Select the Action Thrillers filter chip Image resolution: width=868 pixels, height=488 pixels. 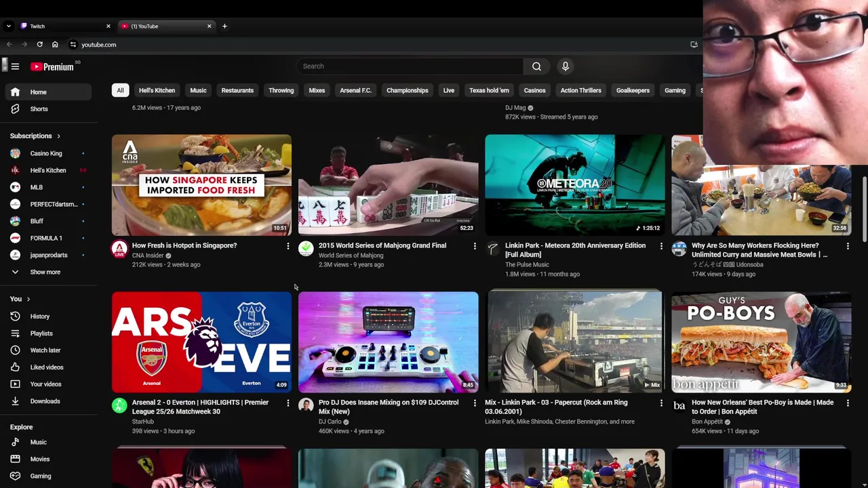(580, 90)
